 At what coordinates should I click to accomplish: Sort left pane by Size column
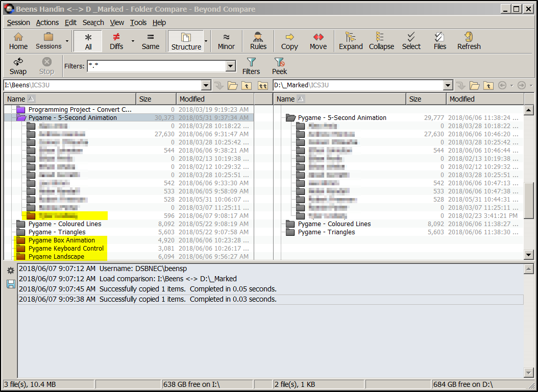click(156, 99)
